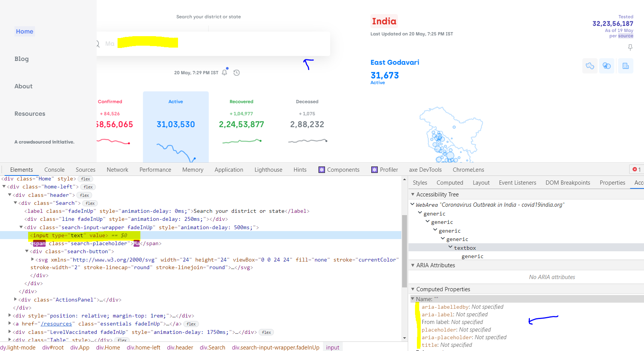Open the Event Listeners sidebar pane
Viewport: 644px width, 351px height.
tap(517, 183)
